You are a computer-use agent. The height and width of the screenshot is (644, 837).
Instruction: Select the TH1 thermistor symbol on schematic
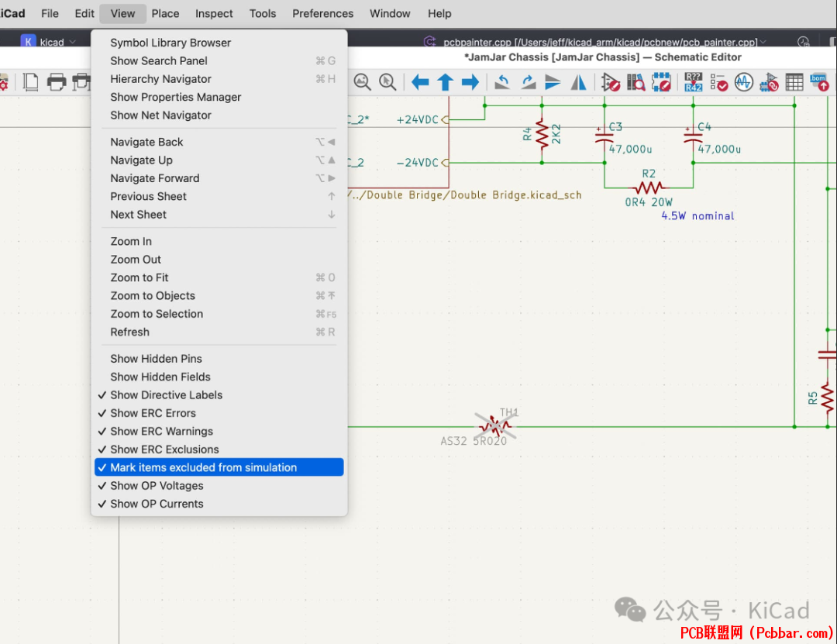[495, 426]
